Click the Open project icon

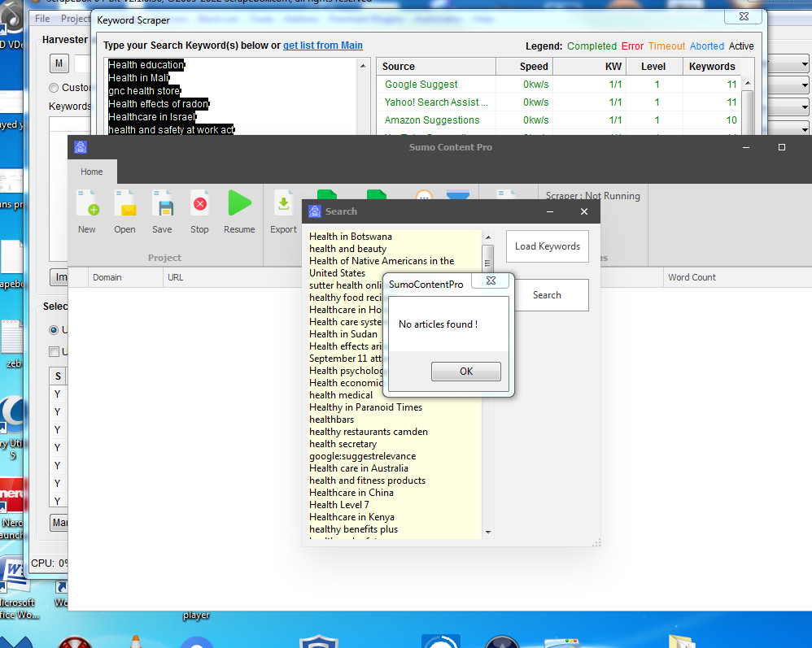(x=124, y=211)
